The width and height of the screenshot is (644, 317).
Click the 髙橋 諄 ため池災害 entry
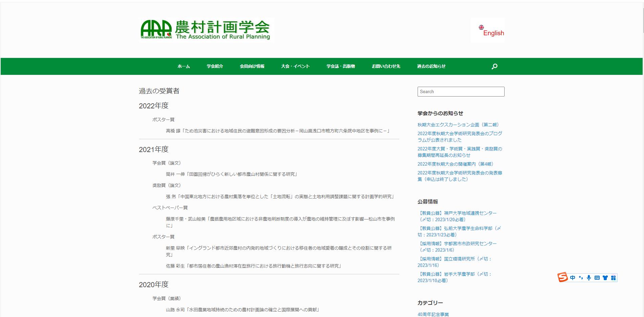click(x=278, y=131)
